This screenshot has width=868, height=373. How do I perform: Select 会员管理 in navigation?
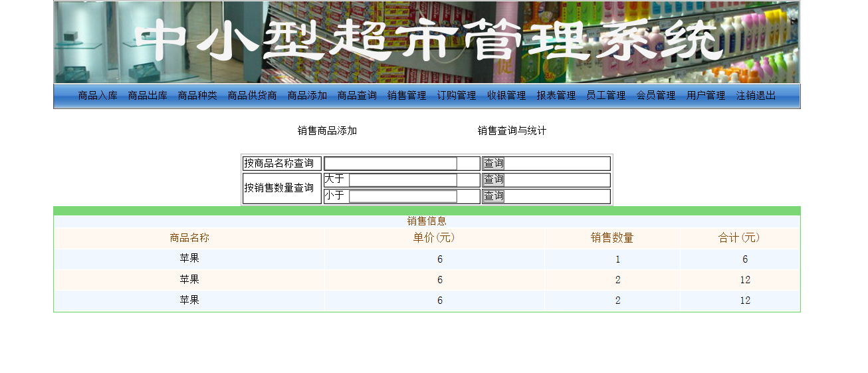656,96
